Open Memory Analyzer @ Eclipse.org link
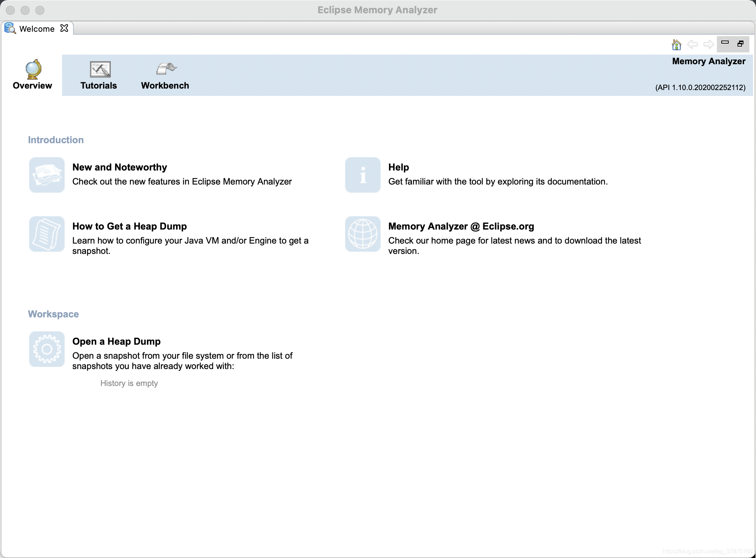The image size is (756, 558). [x=461, y=226]
